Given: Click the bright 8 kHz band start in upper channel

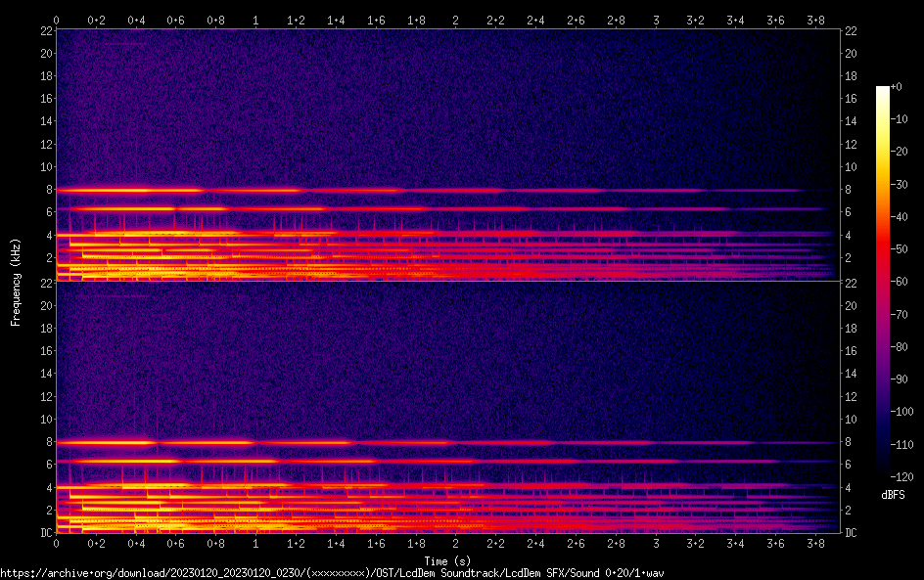Looking at the screenshot, I should pyautogui.click(x=63, y=190).
